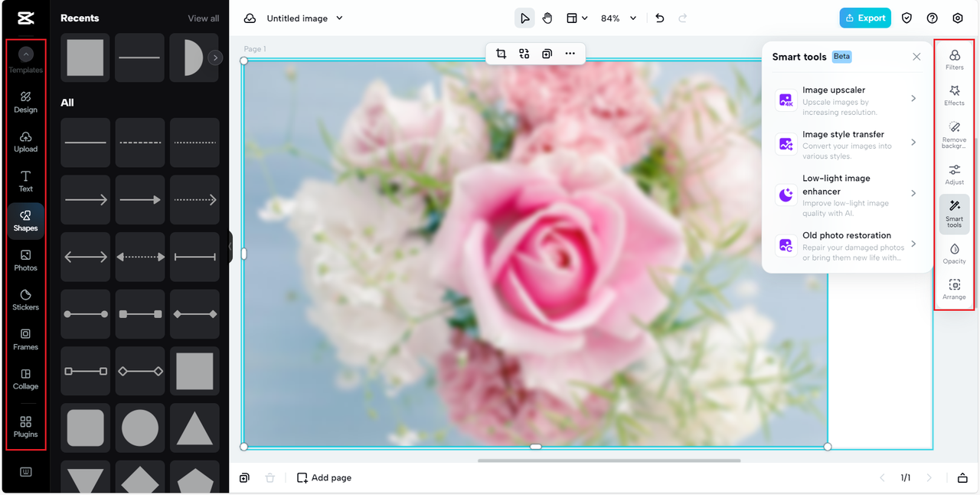This screenshot has height=495, width=980.
Task: Open the Adjust panel
Action: 955,175
